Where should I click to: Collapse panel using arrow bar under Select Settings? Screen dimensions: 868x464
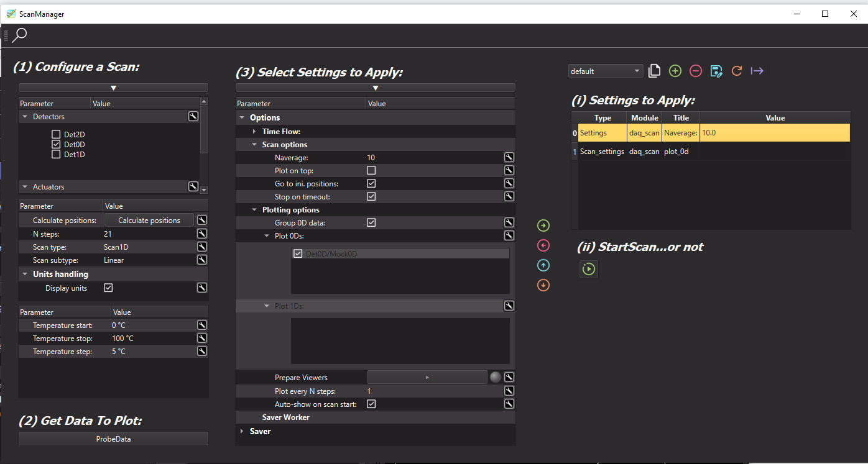(x=376, y=88)
